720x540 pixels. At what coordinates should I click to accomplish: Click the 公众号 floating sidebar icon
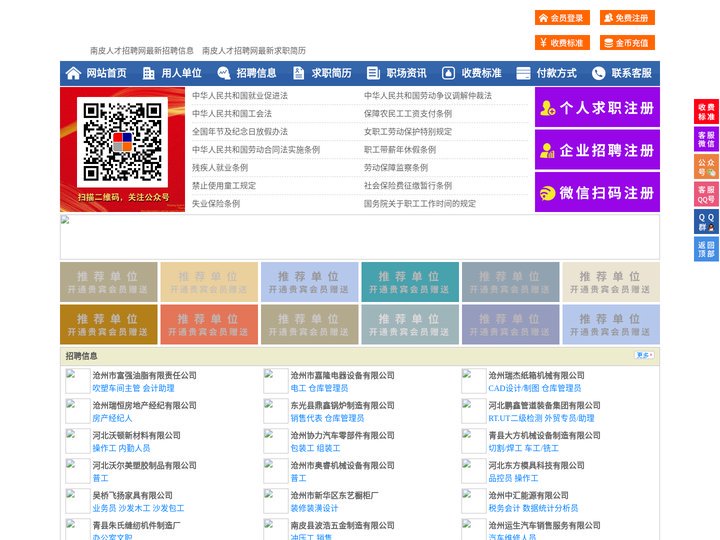pyautogui.click(x=706, y=167)
